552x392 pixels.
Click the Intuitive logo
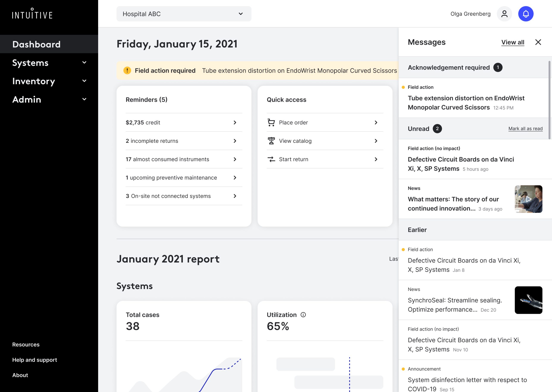32,14
